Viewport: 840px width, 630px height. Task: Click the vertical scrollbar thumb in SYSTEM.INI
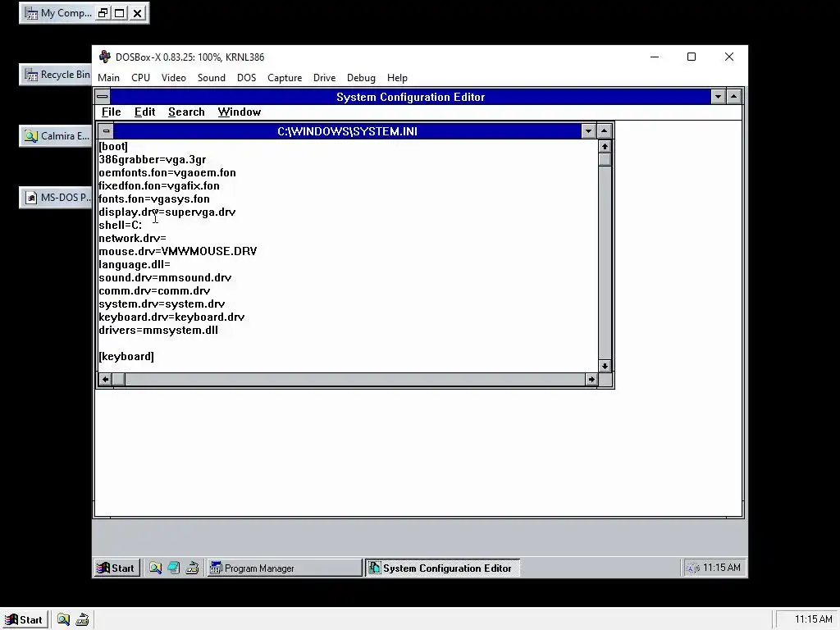605,160
